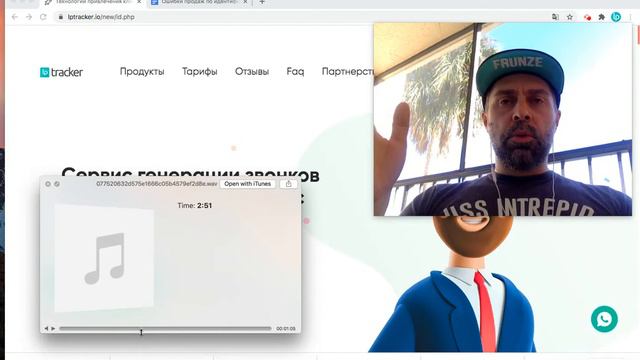640x360 pixels.
Task: Open the Faq menu item
Action: click(295, 71)
